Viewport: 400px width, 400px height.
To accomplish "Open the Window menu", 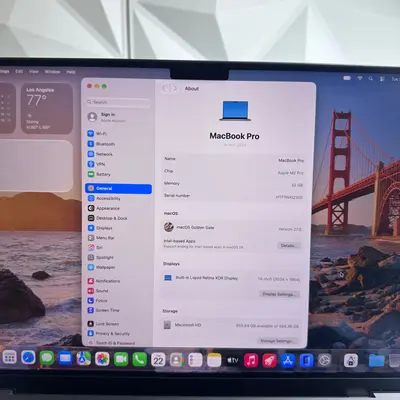I will coord(52,72).
